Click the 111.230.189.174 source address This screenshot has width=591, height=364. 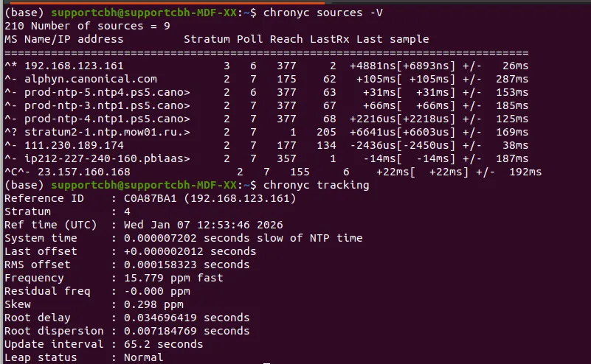pyautogui.click(x=74, y=145)
